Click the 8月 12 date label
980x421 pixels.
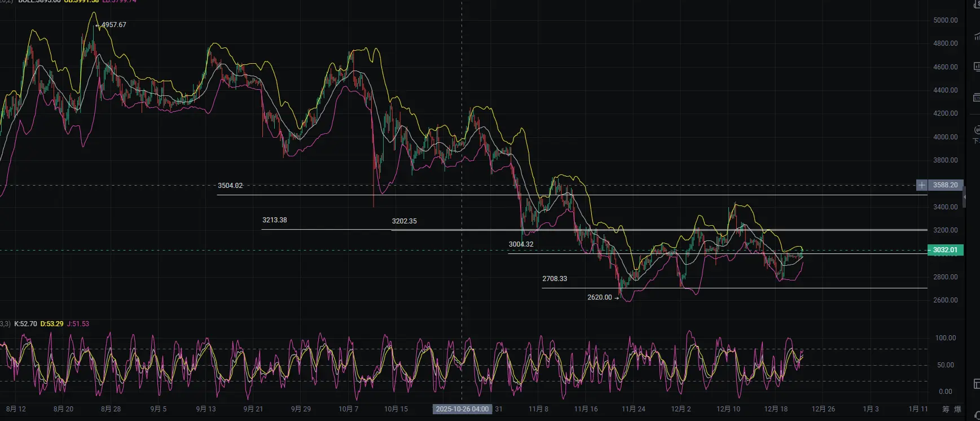(16, 409)
